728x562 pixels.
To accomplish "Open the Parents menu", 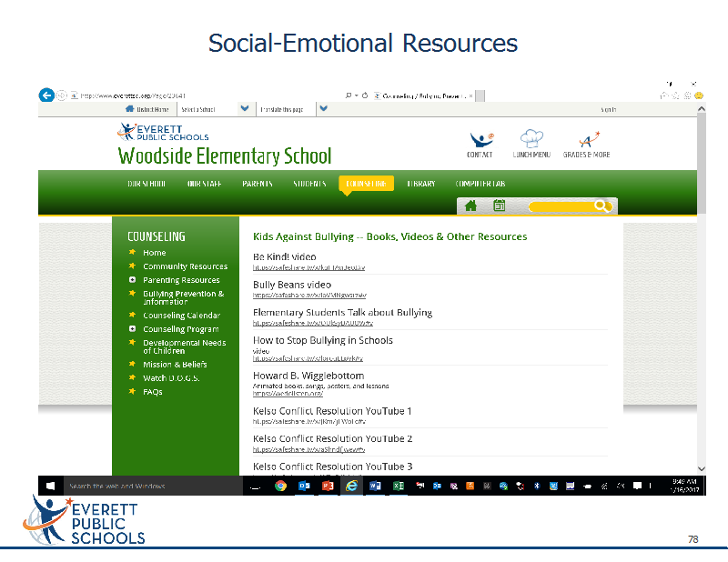I will (x=258, y=184).
